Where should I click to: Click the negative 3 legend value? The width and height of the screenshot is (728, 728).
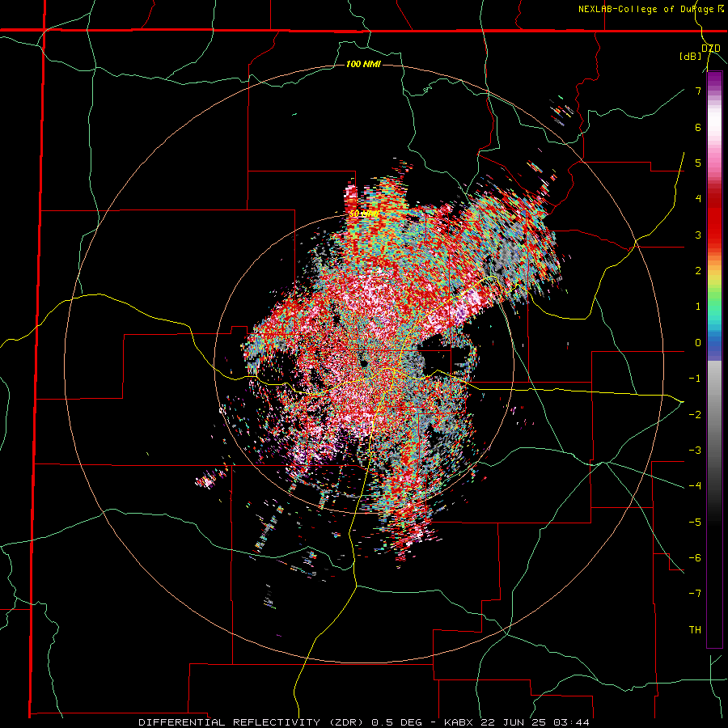pyautogui.click(x=695, y=450)
